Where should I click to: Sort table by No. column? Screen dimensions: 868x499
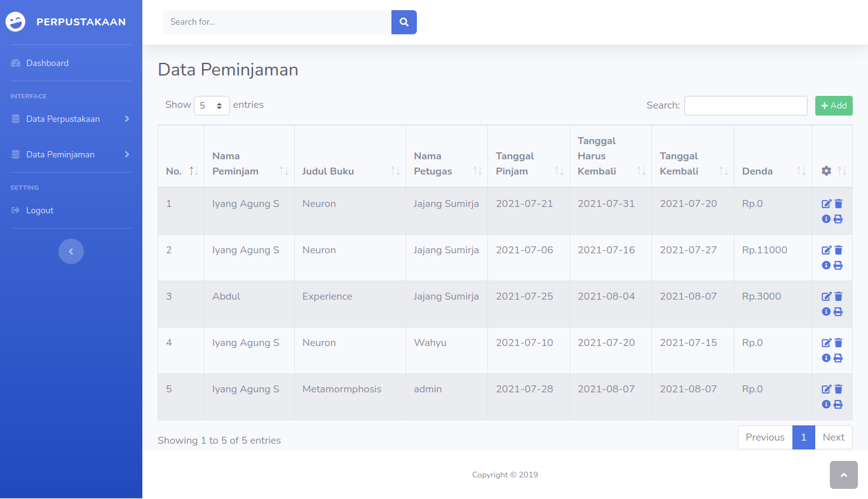click(x=181, y=156)
